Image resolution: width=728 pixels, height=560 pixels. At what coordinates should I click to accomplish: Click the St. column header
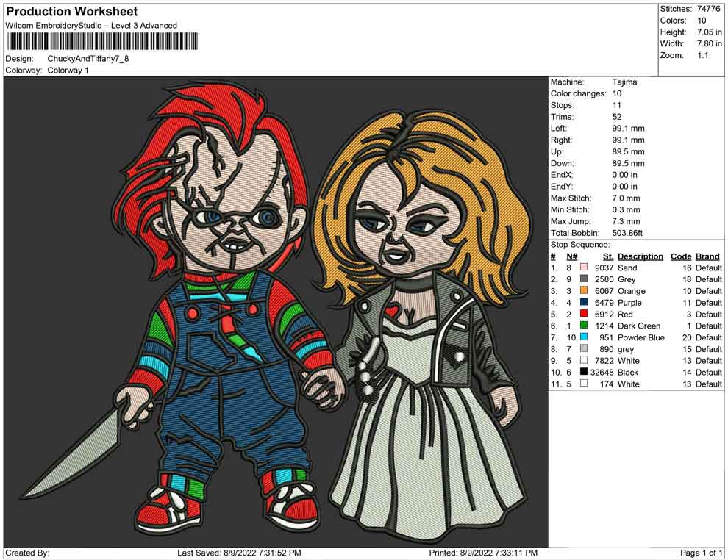pyautogui.click(x=608, y=256)
